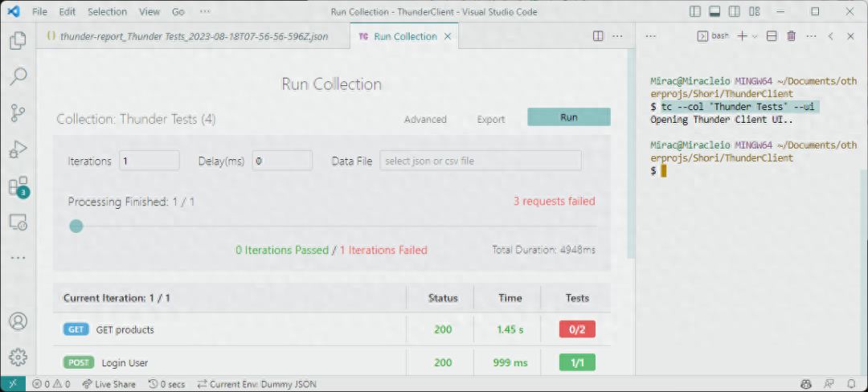Viewport: 868px width, 392px height.
Task: Open the File menu
Action: [x=40, y=11]
